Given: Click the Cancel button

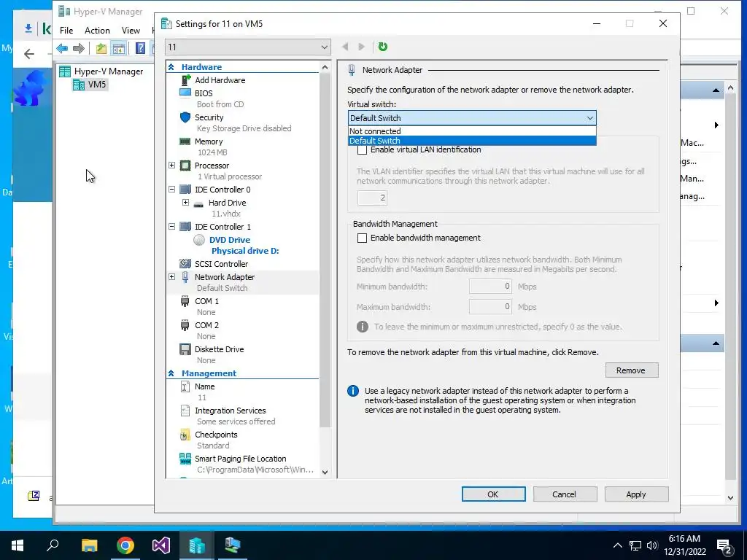Looking at the screenshot, I should coord(565,494).
